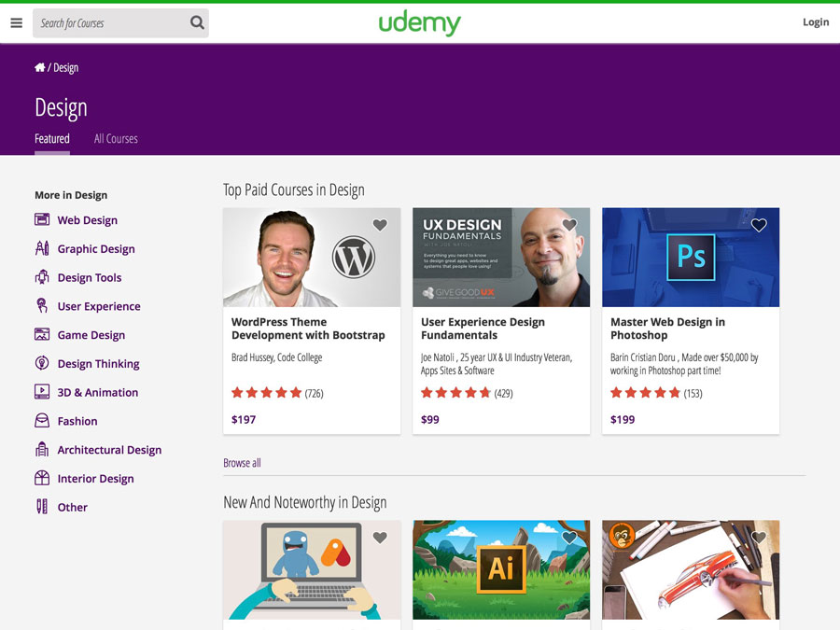Click the 3D & Animation sidebar icon
The height and width of the screenshot is (630, 840).
tap(42, 392)
